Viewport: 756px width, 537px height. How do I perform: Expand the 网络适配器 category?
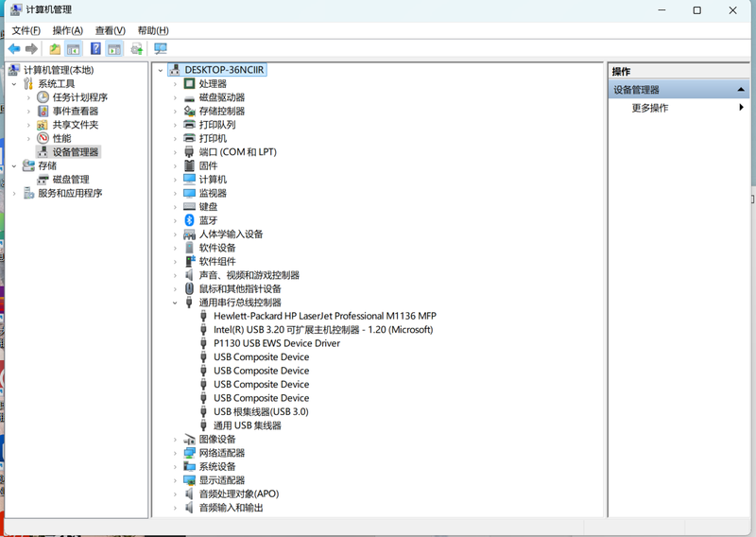tap(176, 453)
